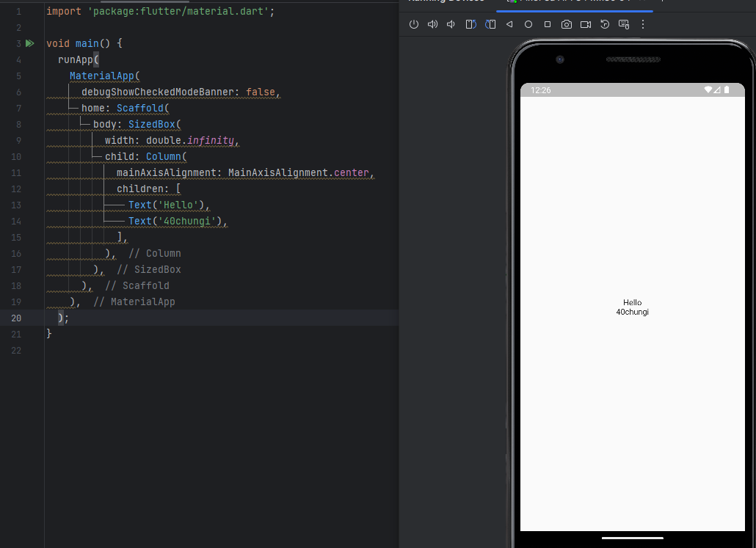Screen dimensions: 756x548
Task: Click 'center' in MainAxisAlignment.center
Action: pos(351,172)
